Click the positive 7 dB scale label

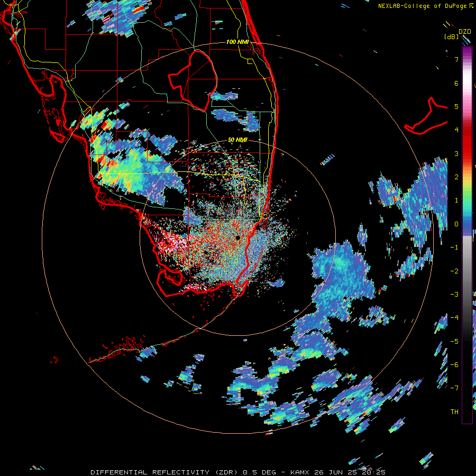(x=456, y=59)
